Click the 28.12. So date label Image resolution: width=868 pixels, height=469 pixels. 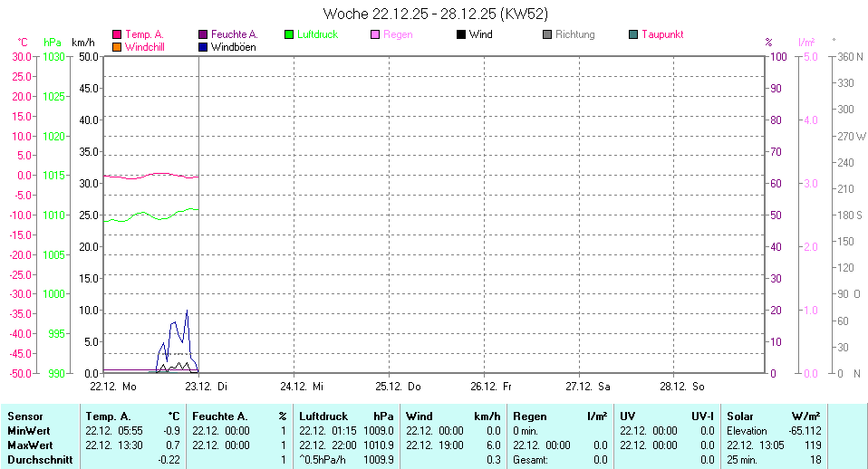[x=684, y=386]
